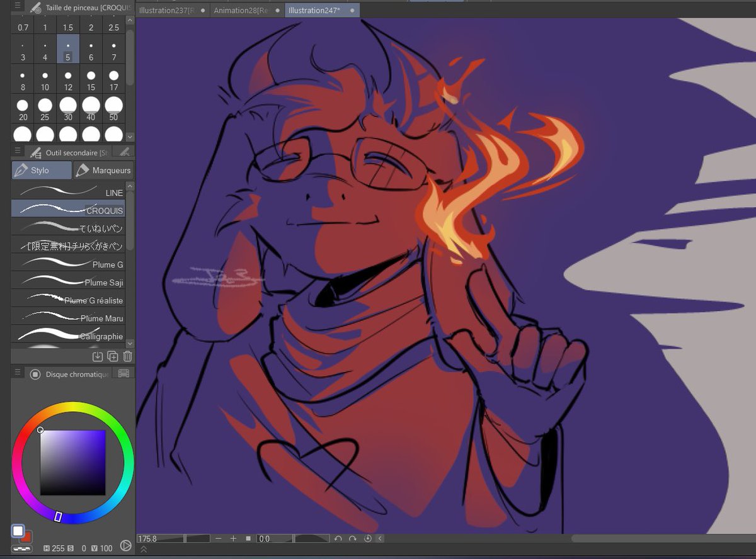This screenshot has width=756, height=559.
Task: Switch to Disque chromatique tab
Action: coord(69,374)
